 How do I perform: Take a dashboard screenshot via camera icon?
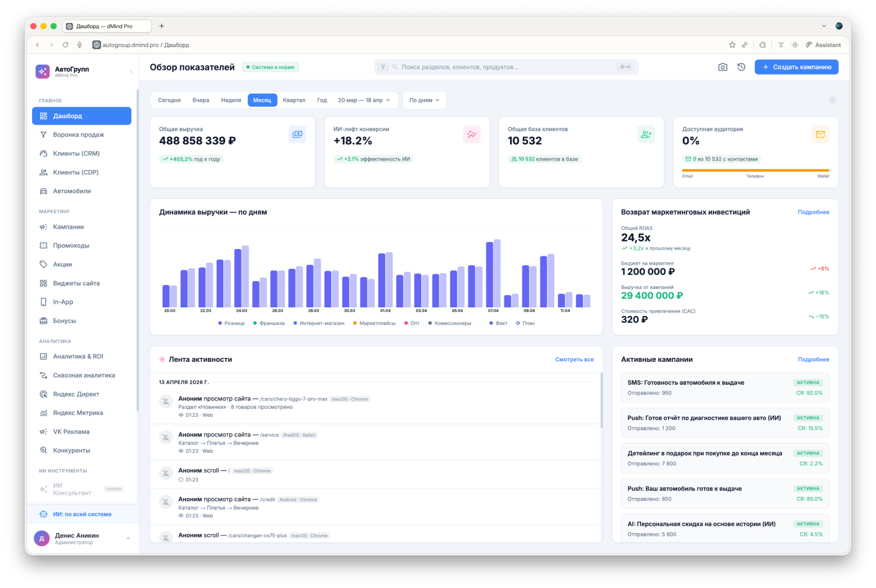(x=722, y=67)
